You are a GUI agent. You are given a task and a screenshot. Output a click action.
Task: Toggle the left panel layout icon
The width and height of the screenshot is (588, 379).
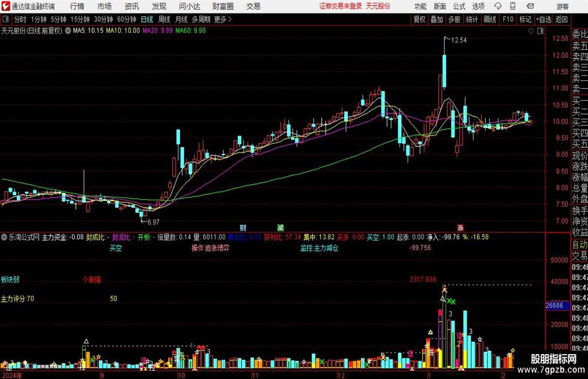coord(6,19)
